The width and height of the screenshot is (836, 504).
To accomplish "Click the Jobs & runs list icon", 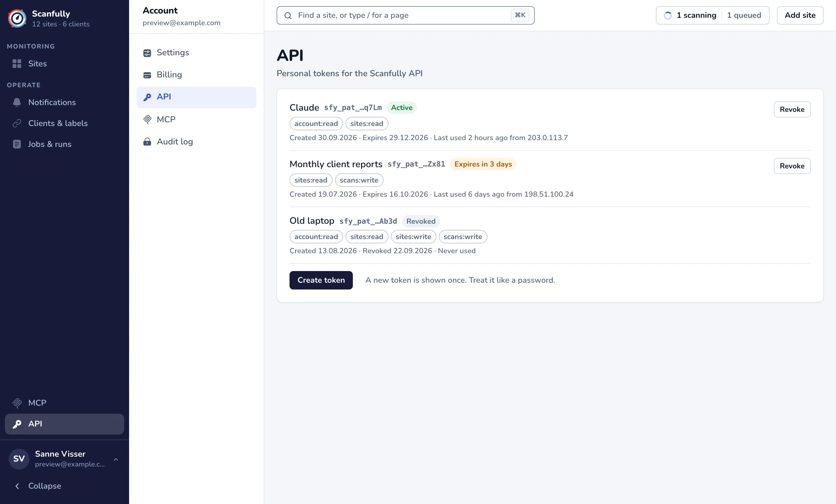I will (17, 144).
